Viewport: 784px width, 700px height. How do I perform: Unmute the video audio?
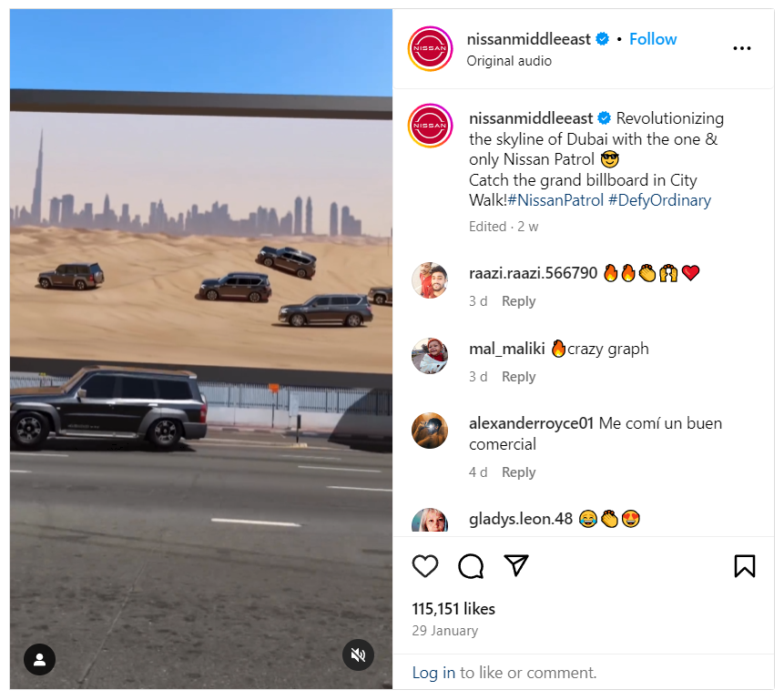(358, 655)
